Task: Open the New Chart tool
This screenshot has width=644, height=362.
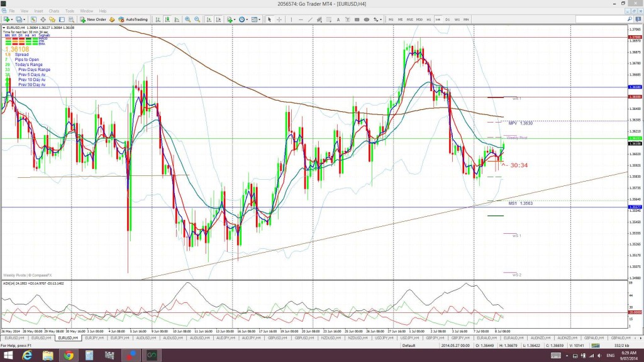Action: 6,19
